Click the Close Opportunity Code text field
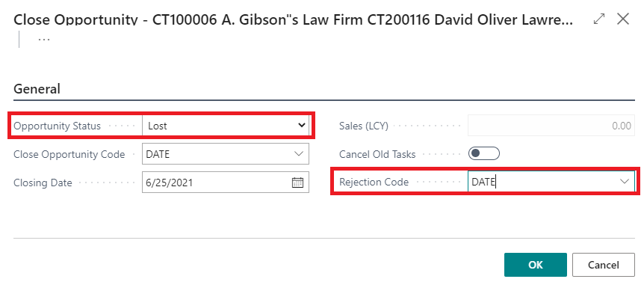 click(217, 154)
